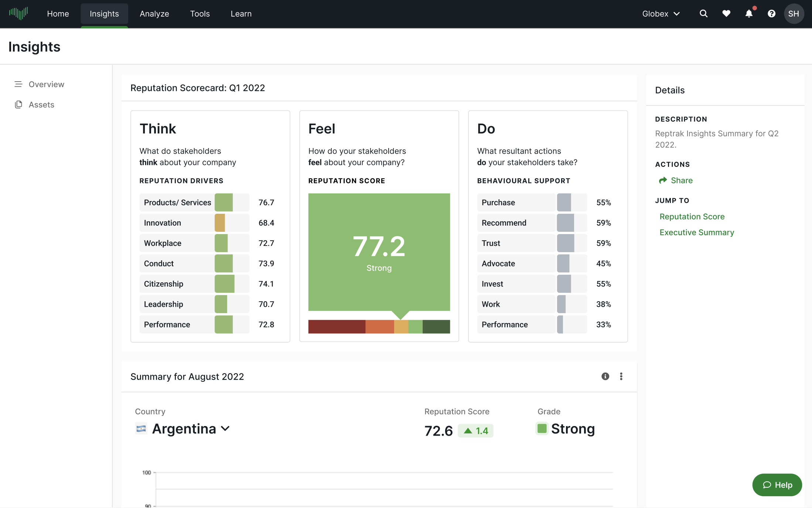This screenshot has width=812, height=508.
Task: Click the chevron beside Argentina
Action: (225, 429)
